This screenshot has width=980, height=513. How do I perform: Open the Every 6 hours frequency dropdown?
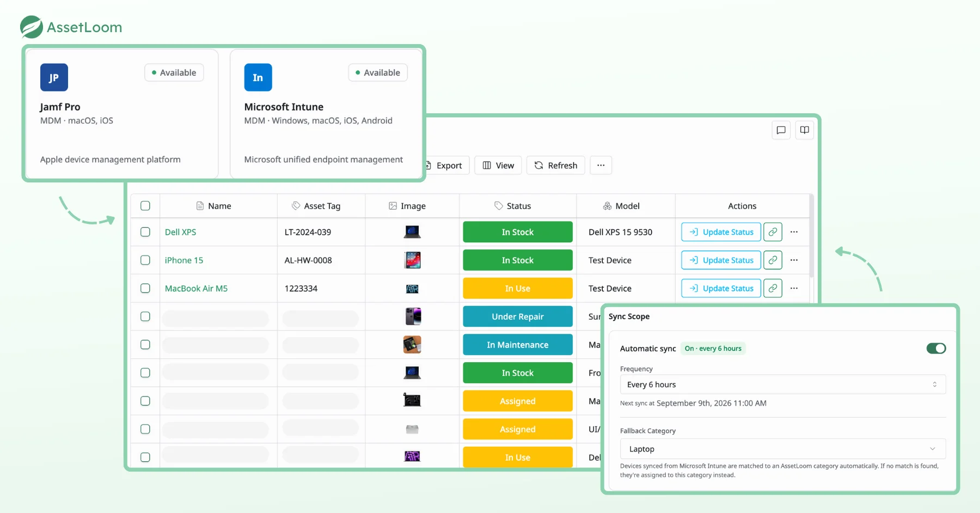pyautogui.click(x=783, y=384)
